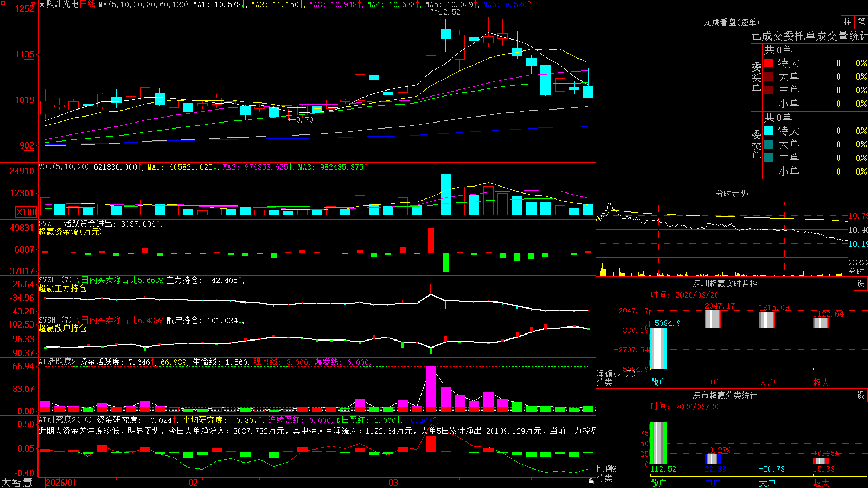This screenshot has width=868, height=488.
Task: Click the red marker icon beside 1252 price
Action: [x=33, y=5]
